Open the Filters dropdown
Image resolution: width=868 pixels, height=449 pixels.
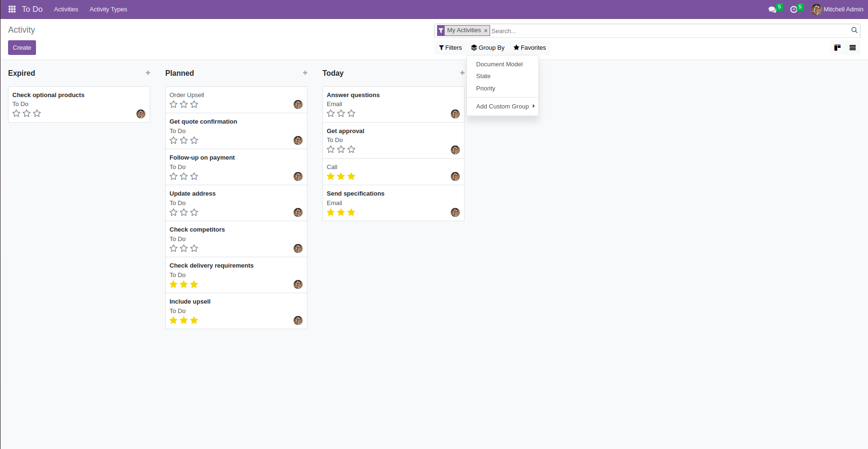tap(450, 48)
